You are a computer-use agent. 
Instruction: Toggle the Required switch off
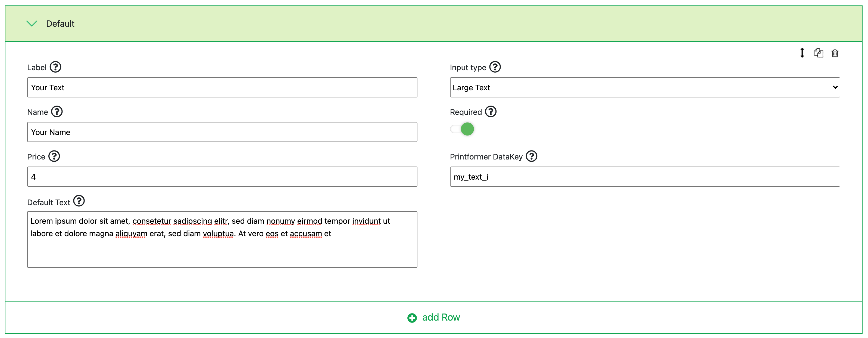[462, 129]
